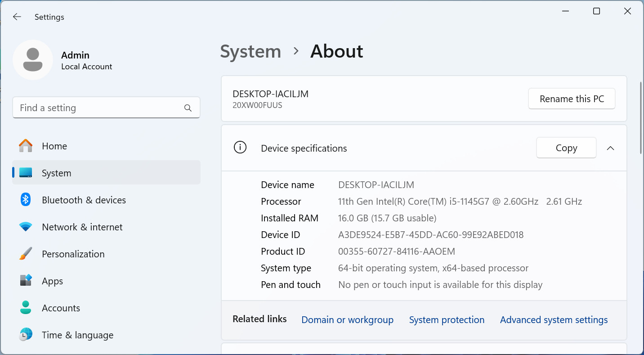Open Apps settings
Image resolution: width=644 pixels, height=355 pixels.
click(107, 281)
